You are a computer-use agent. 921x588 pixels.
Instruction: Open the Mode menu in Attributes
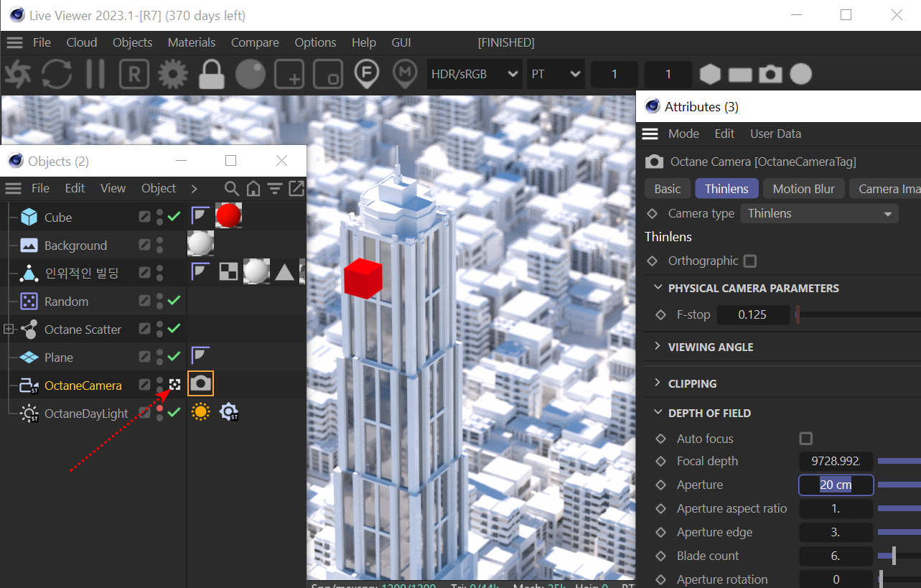683,134
